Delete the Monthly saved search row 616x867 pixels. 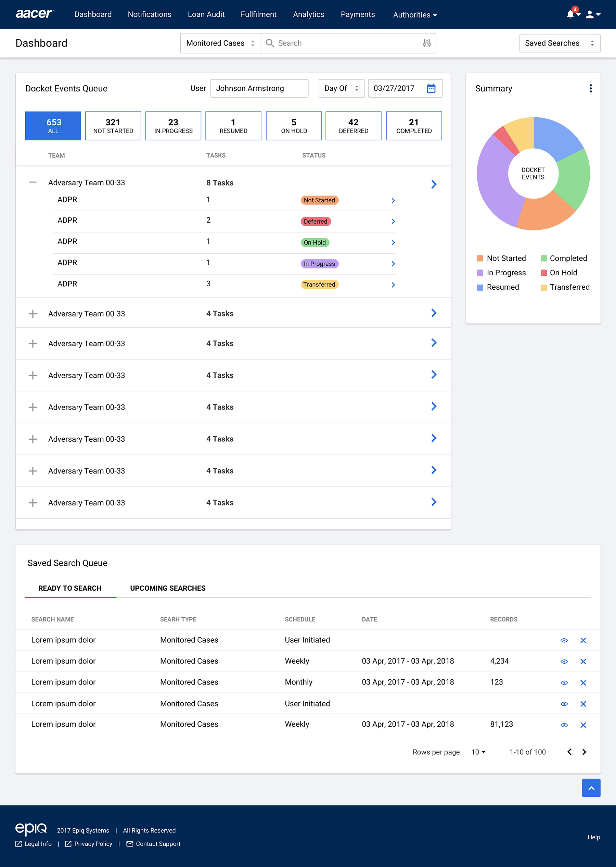583,682
